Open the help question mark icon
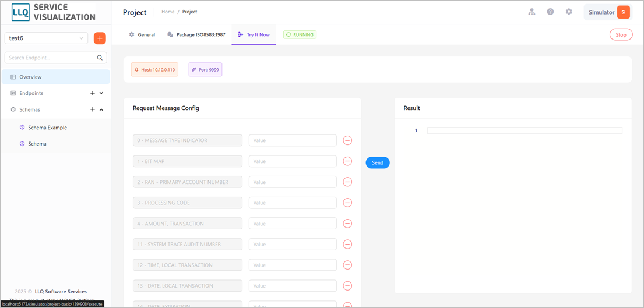The width and height of the screenshot is (644, 308). pyautogui.click(x=550, y=12)
